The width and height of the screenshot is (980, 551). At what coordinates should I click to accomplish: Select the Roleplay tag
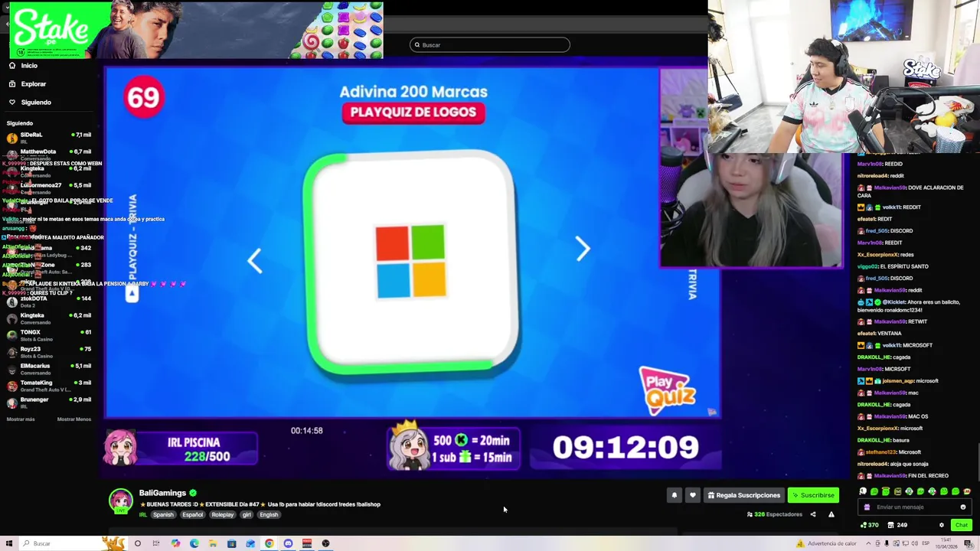tap(223, 515)
